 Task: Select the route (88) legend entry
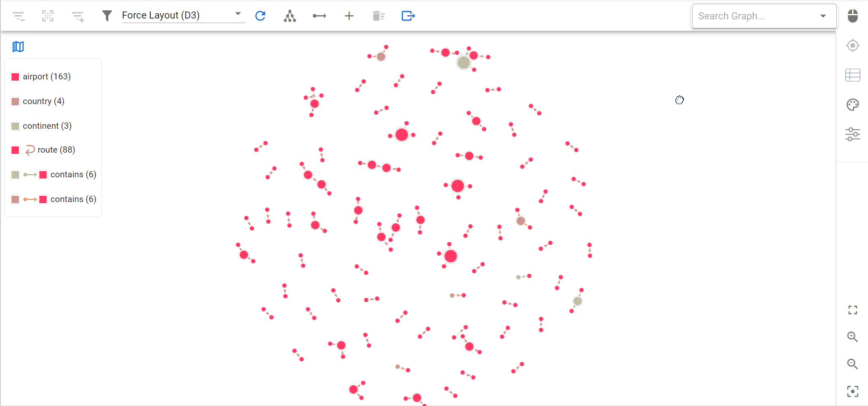(x=43, y=150)
